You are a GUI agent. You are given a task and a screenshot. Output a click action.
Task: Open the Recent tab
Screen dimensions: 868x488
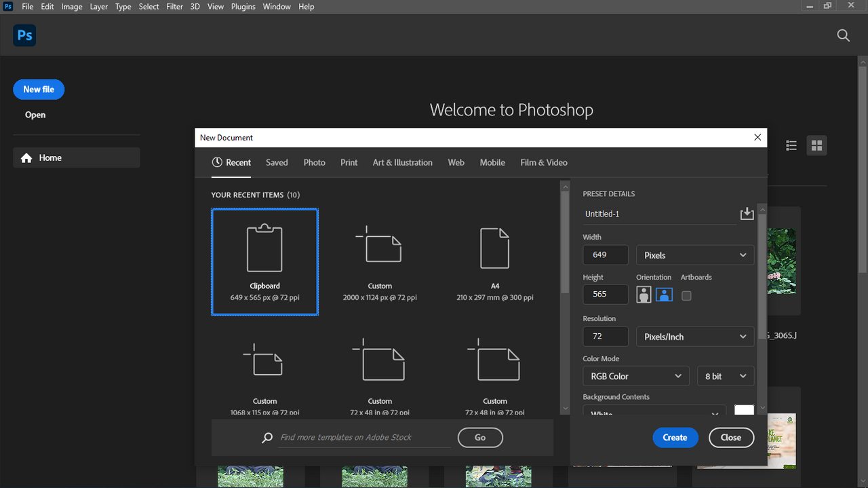pyautogui.click(x=231, y=162)
